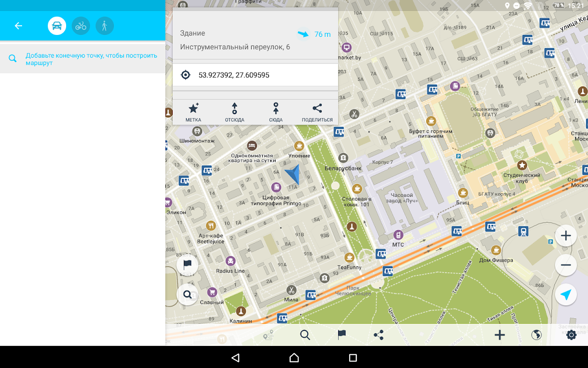Center on my location with the blue arrow button
The image size is (588, 368).
pos(566,295)
